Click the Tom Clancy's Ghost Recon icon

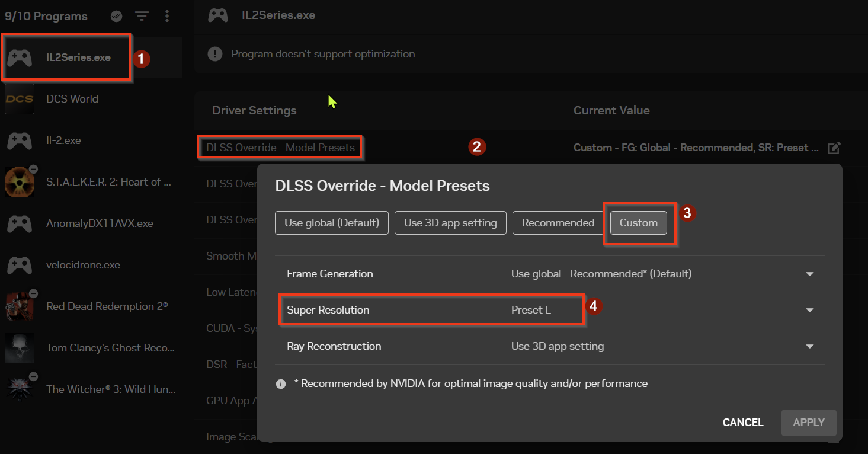click(x=20, y=348)
